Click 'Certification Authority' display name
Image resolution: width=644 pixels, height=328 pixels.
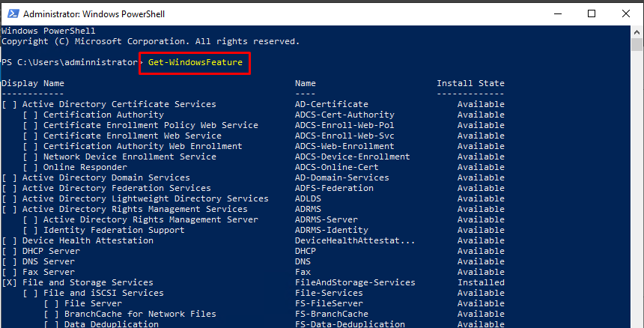point(103,115)
